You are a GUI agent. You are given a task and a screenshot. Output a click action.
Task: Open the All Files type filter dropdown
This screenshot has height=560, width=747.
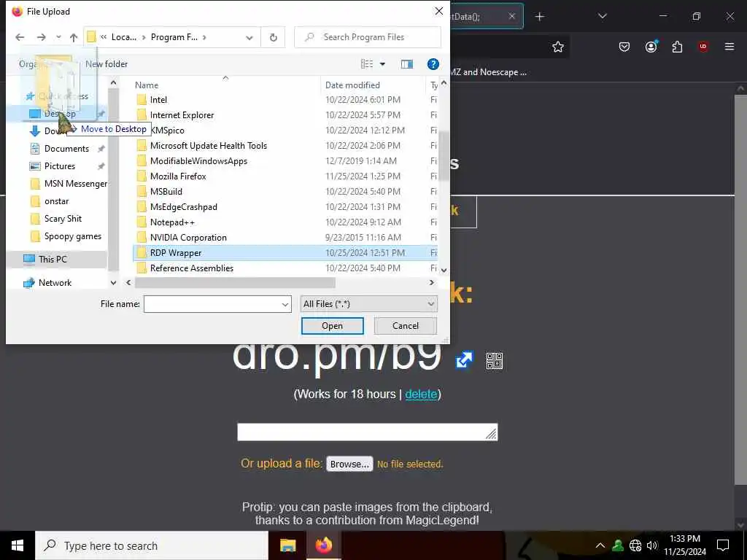pos(368,304)
